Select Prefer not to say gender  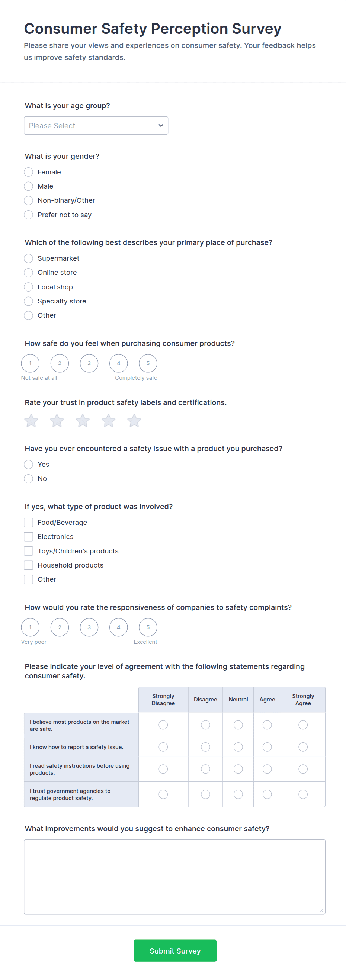click(29, 215)
